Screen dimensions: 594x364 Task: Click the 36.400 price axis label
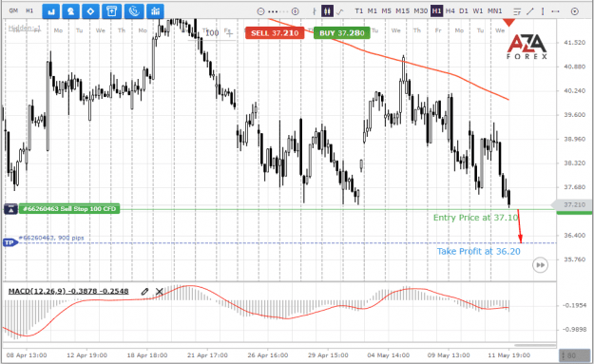pyautogui.click(x=574, y=235)
